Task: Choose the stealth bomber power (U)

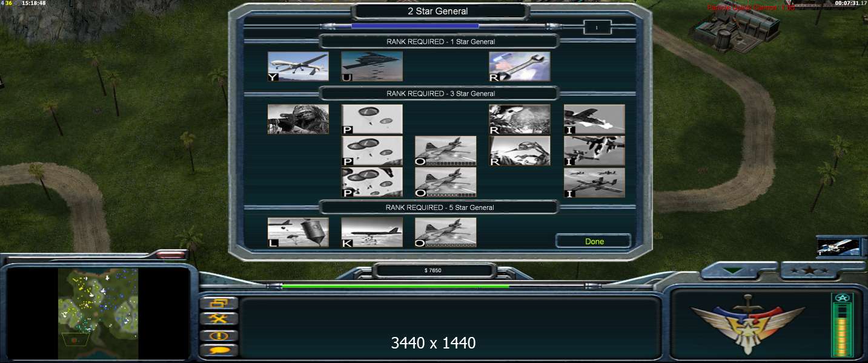Action: (372, 67)
